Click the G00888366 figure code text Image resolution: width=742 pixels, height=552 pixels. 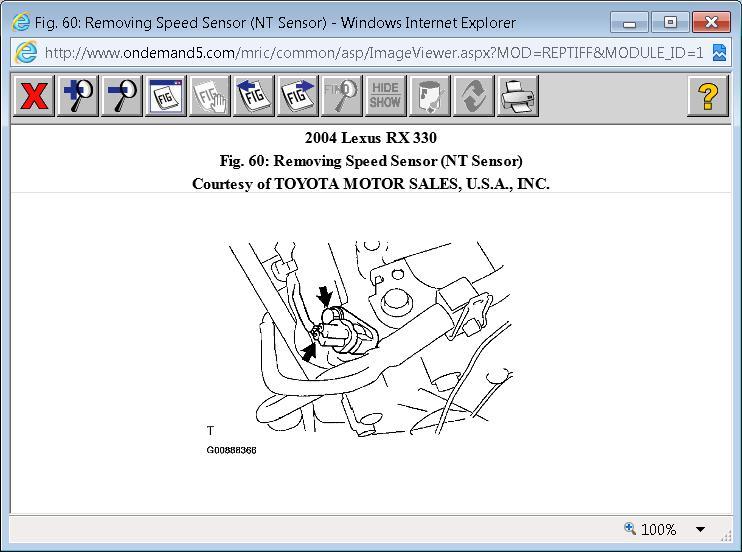231,450
